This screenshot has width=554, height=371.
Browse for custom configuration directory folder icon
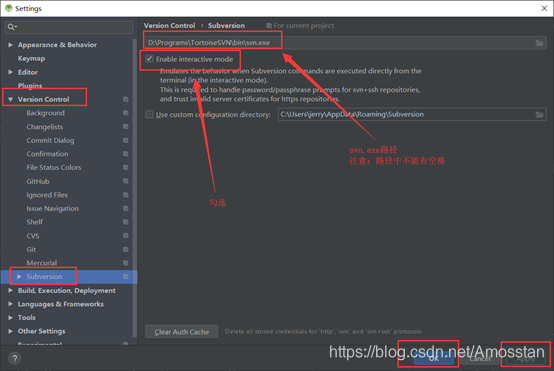pyautogui.click(x=539, y=114)
